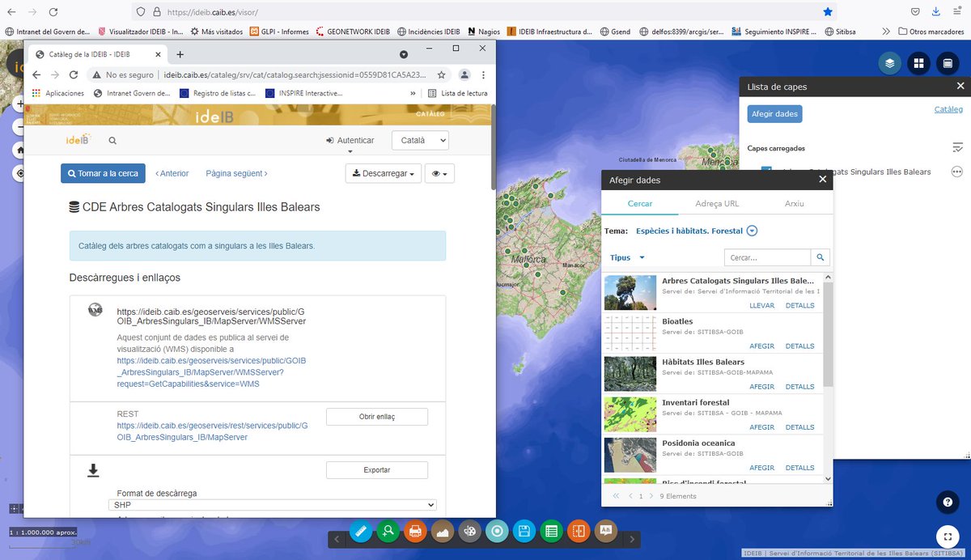Image resolution: width=971 pixels, height=560 pixels.
Task: Open the elevation profile tool
Action: (x=443, y=532)
